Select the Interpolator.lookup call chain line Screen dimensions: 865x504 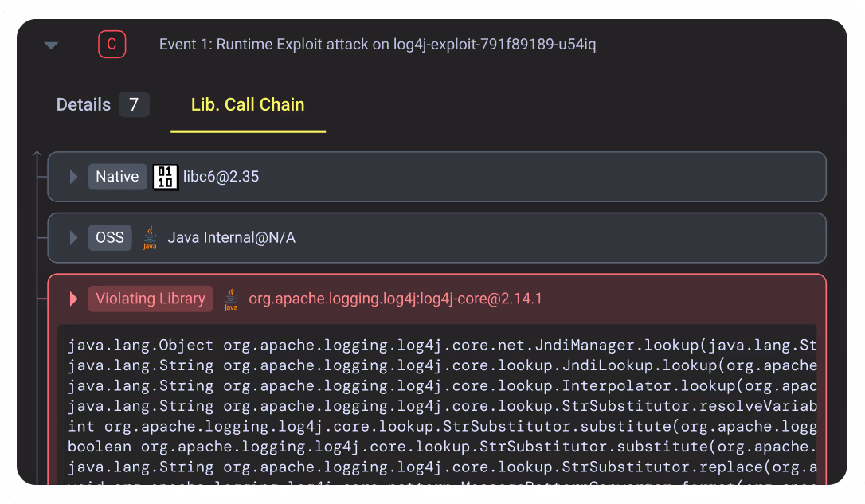coord(442,386)
